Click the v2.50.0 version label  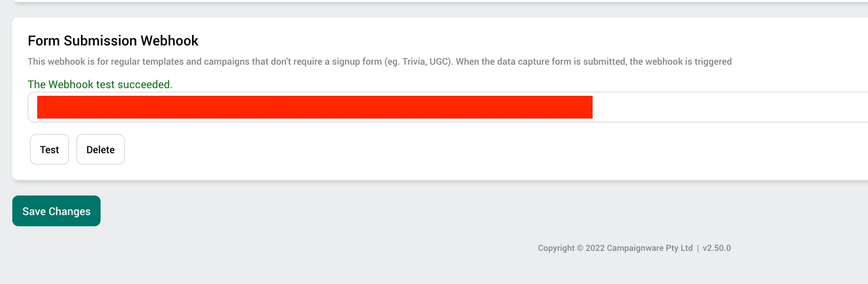point(717,248)
